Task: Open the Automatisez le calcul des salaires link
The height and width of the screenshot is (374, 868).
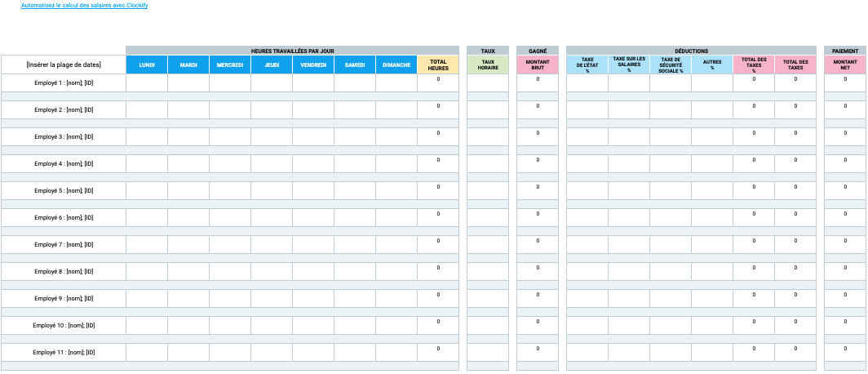Action: [x=84, y=6]
